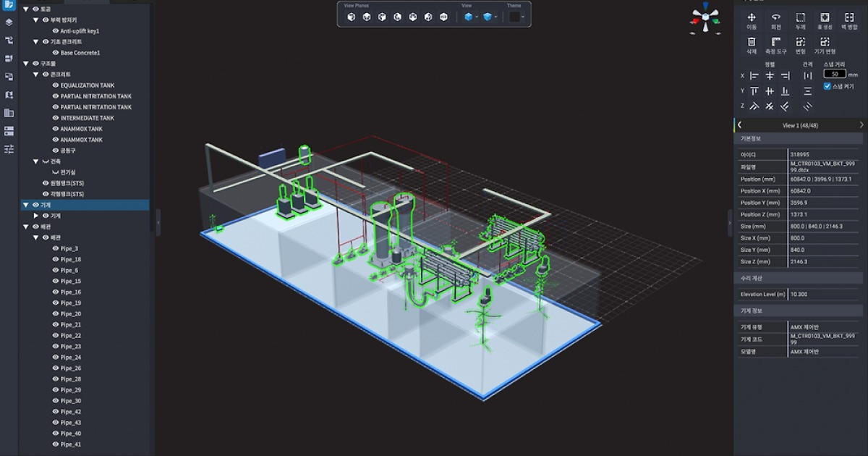Align left on the X axis row
This screenshot has width=868, height=456.
pos(754,75)
